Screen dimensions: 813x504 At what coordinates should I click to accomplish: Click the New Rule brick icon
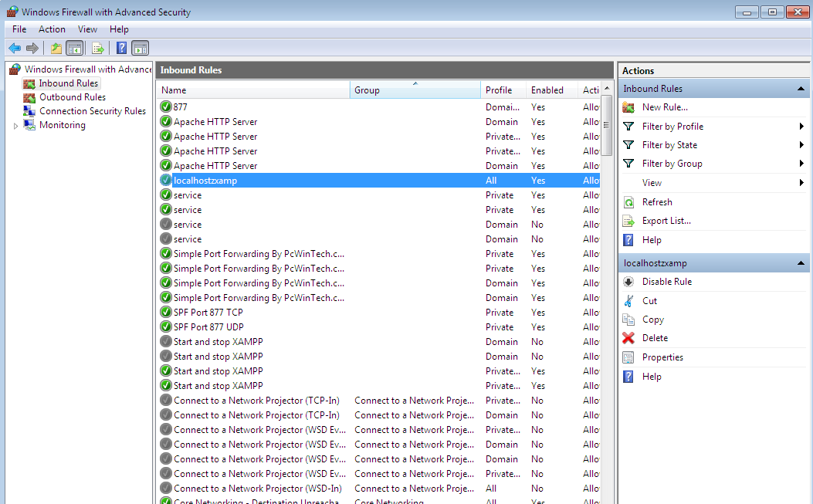[628, 107]
